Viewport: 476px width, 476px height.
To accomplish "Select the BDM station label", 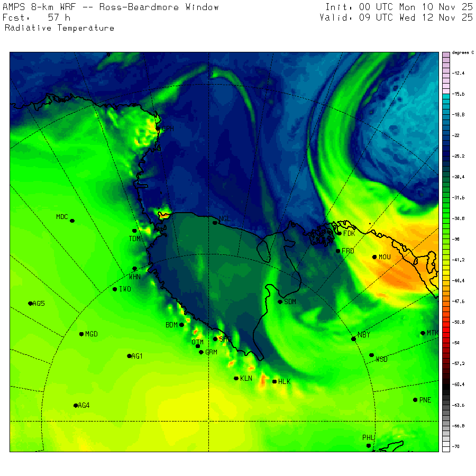I will (x=171, y=325).
